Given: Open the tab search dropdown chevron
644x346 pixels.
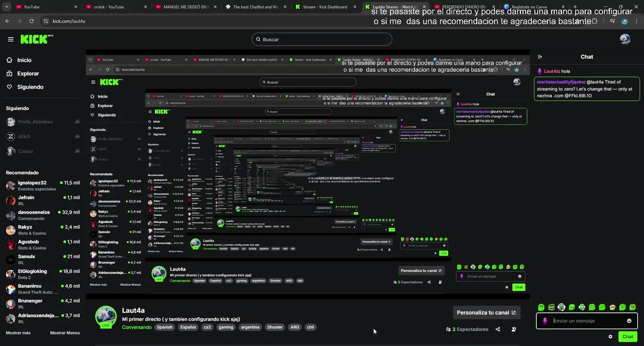Looking at the screenshot, I should coord(6,7).
